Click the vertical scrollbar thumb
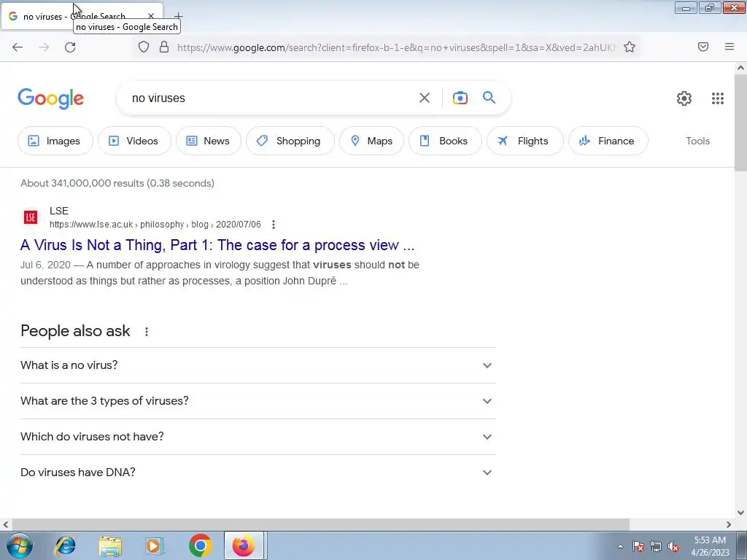Screen dimensions: 747x560 coord(740,123)
